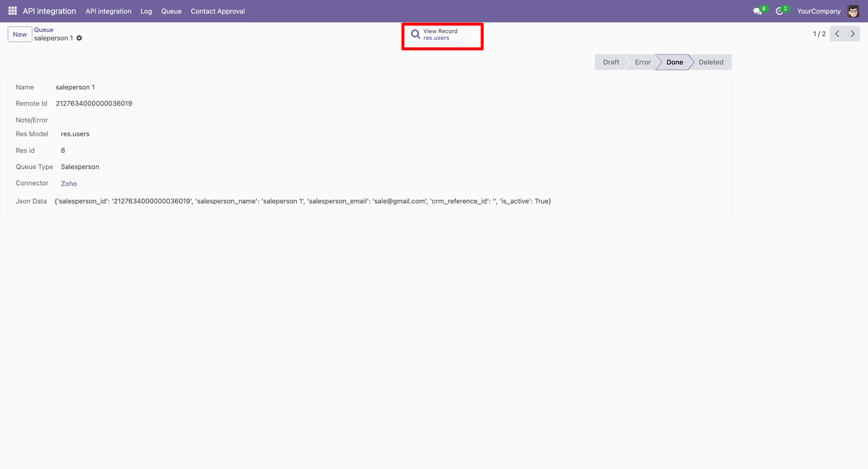This screenshot has width=868, height=469.
Task: Click the Res Model value res.users
Action: [75, 134]
